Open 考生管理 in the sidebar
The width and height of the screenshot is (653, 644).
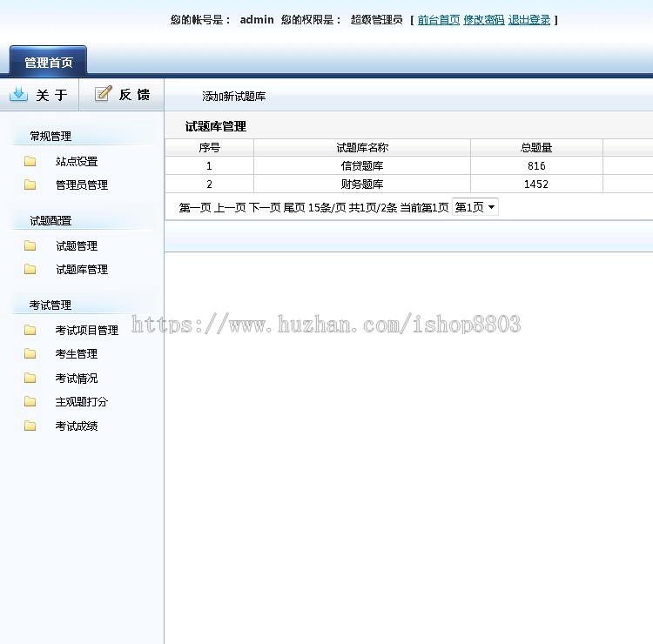[x=77, y=354]
